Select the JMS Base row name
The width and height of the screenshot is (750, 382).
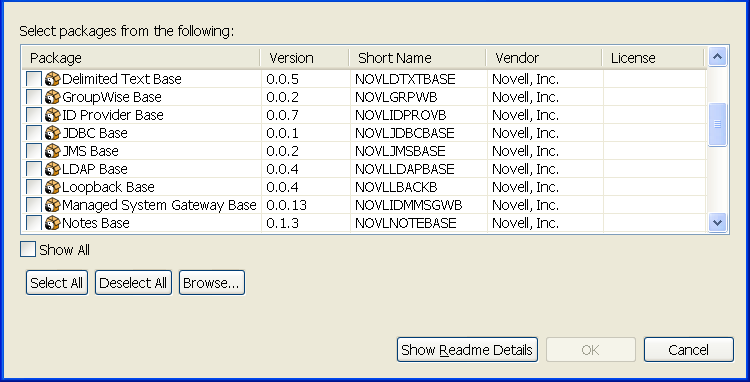(x=90, y=151)
